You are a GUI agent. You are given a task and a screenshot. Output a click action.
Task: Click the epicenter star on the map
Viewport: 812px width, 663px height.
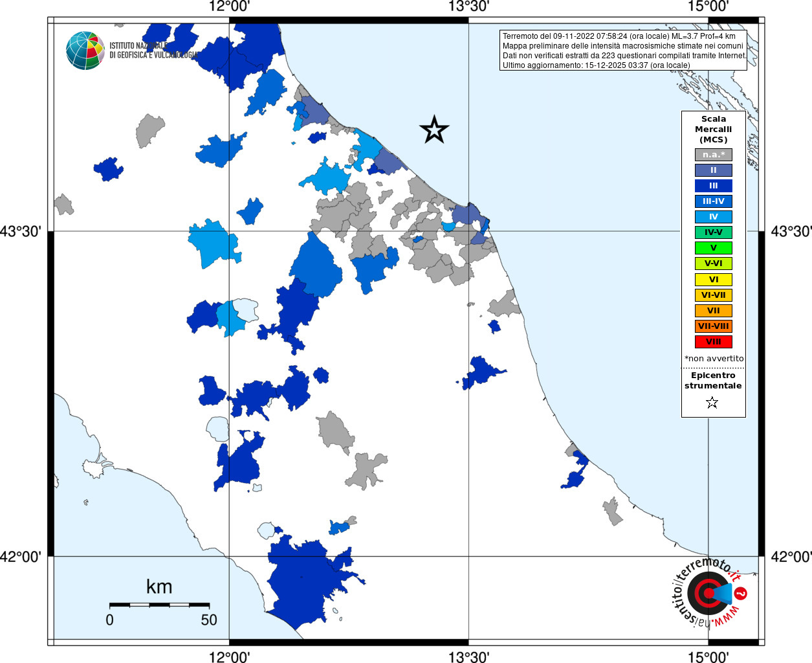(434, 129)
